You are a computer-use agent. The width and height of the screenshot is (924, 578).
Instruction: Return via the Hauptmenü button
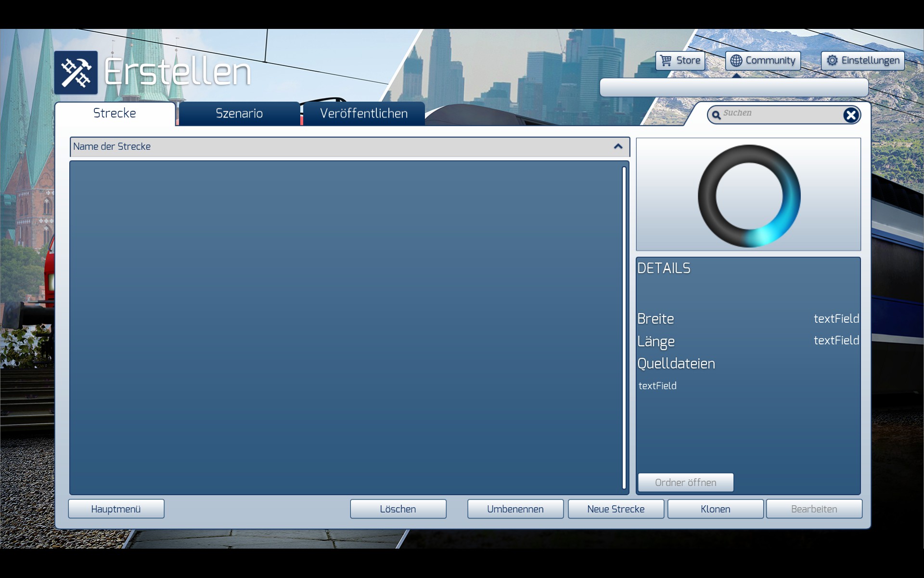pos(116,509)
